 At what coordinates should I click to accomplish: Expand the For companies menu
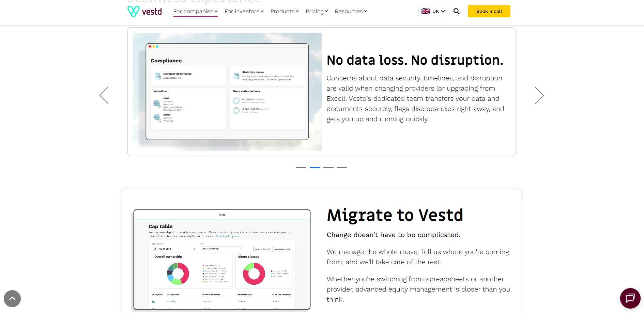click(x=195, y=11)
